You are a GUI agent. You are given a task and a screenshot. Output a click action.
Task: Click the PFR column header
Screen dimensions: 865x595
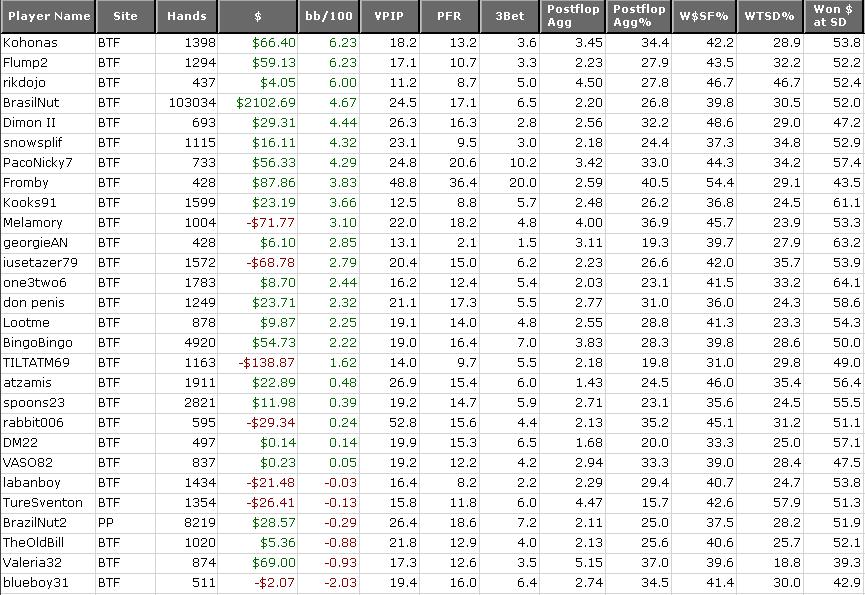(450, 16)
